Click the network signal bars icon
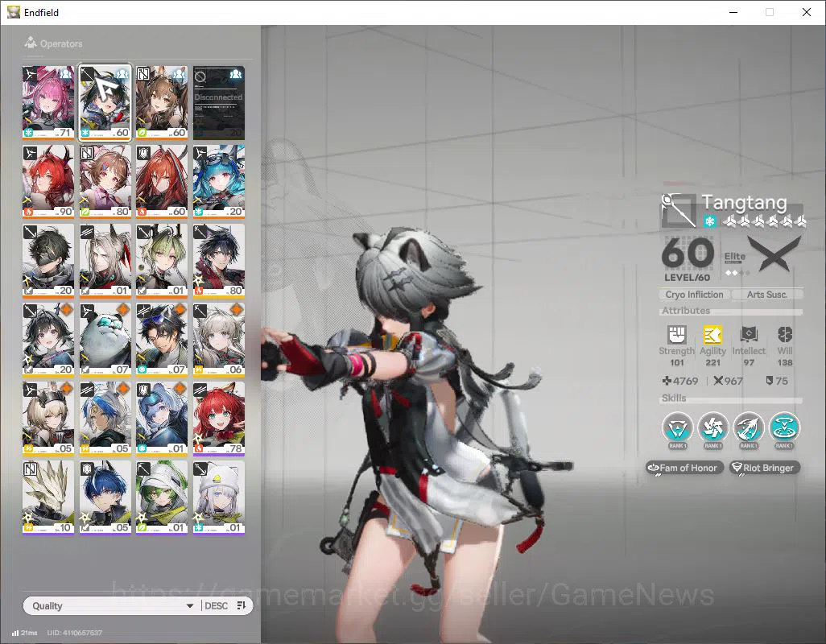The width and height of the screenshot is (826, 644). pos(15,633)
